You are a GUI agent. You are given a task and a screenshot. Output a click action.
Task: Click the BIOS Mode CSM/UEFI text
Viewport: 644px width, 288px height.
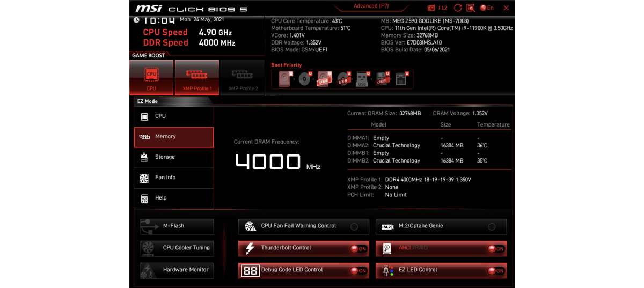point(299,50)
